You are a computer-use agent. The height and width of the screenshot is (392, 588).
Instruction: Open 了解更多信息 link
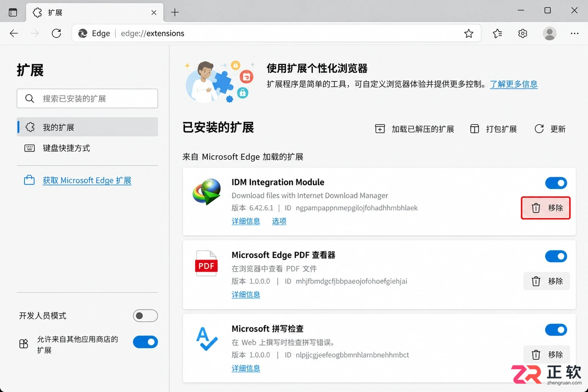point(514,84)
